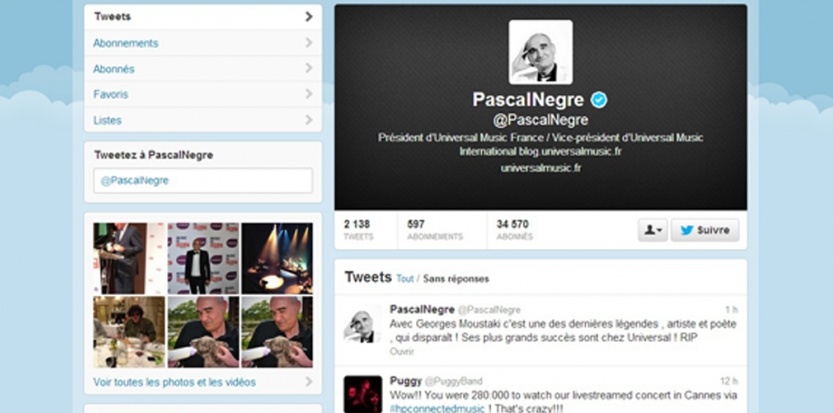Screen dimensions: 833x413
Task: Select the Tout tweets filter
Action: [x=405, y=279]
